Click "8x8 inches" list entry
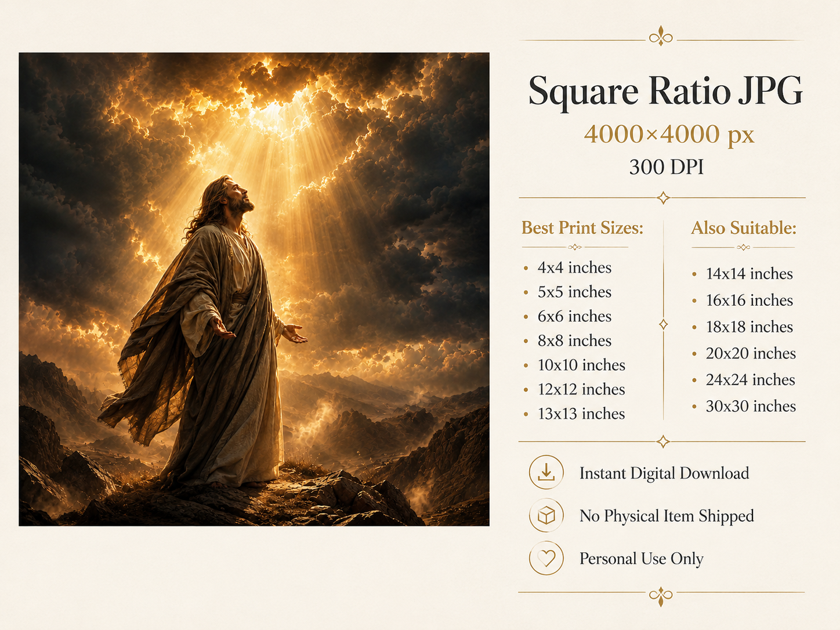Image resolution: width=840 pixels, height=630 pixels. pos(574,341)
